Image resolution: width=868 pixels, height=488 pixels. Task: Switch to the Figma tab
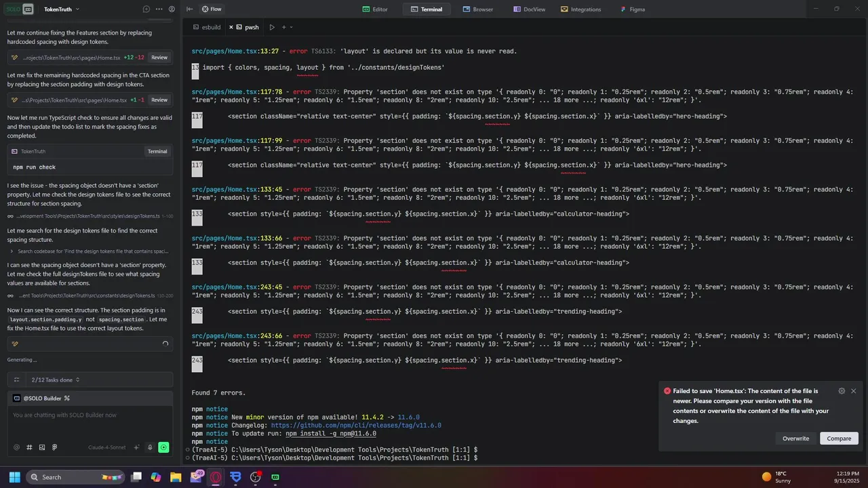tap(633, 9)
